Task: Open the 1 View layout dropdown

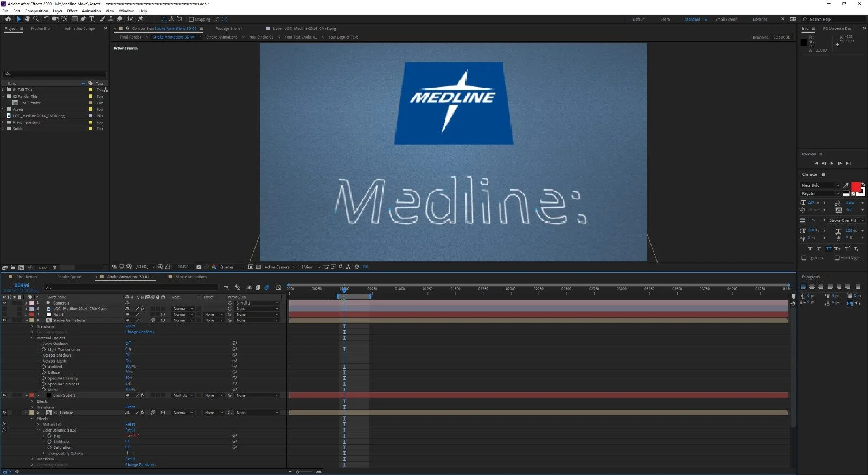Action: (x=310, y=267)
